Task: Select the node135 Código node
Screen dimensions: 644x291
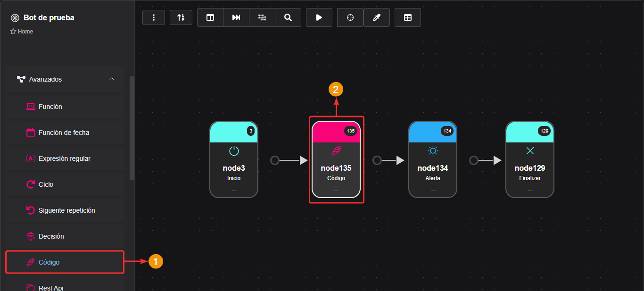Action: [x=336, y=159]
